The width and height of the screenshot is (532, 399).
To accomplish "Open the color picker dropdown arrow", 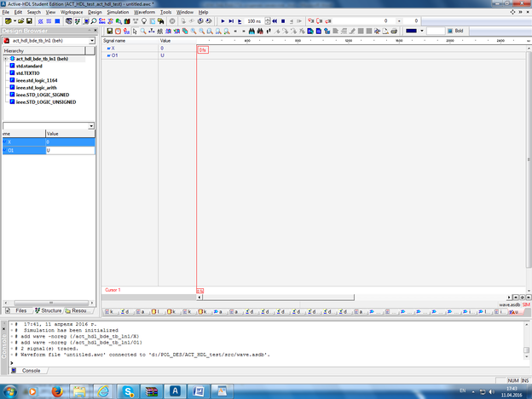I will pyautogui.click(x=424, y=31).
